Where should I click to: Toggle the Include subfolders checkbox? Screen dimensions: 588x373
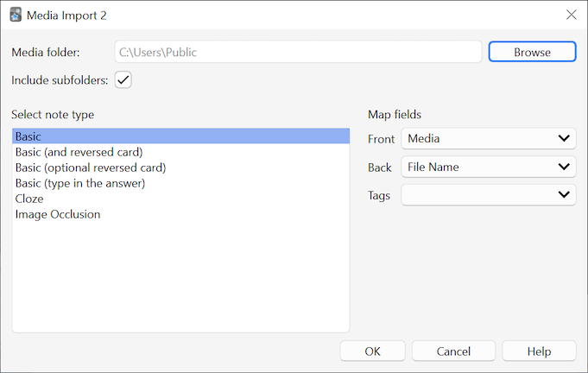click(x=123, y=80)
